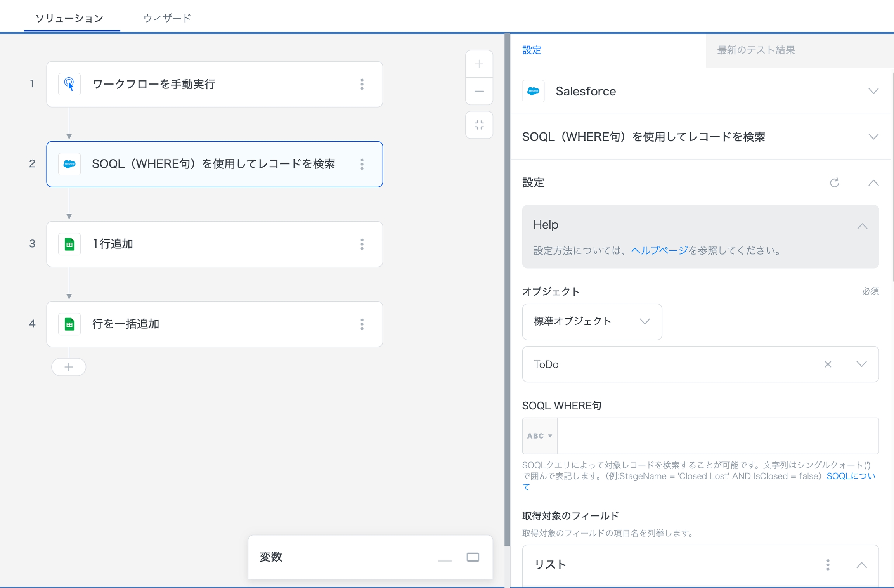This screenshot has width=894, height=588.
Task: Open three-dot menu for 1行追加 step
Action: pyautogui.click(x=362, y=244)
